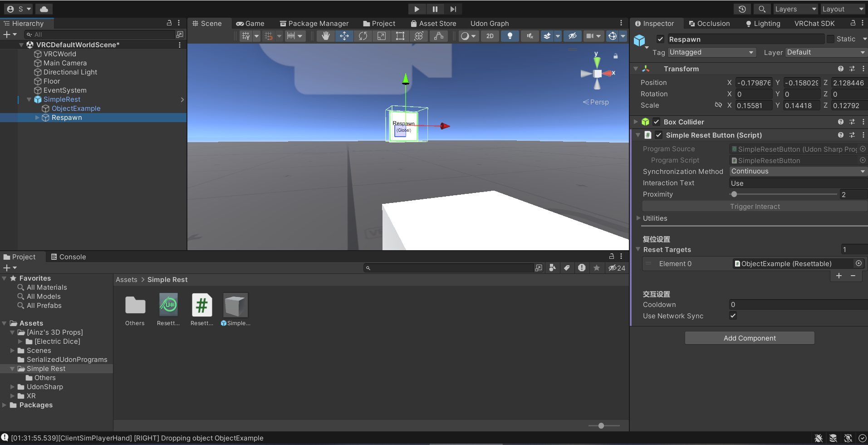Click the Play button
868x445 pixels.
point(417,9)
